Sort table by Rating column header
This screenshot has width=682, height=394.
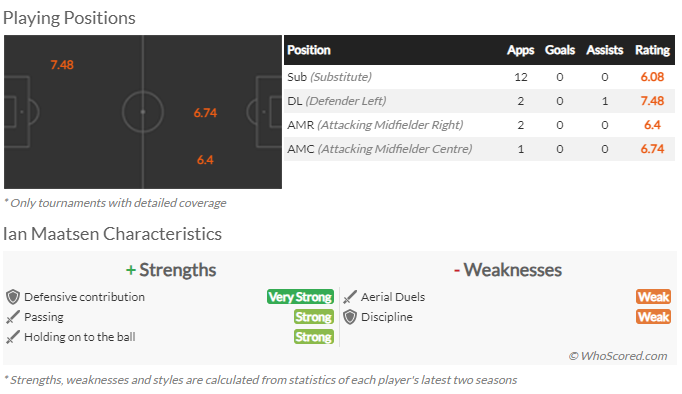point(652,50)
